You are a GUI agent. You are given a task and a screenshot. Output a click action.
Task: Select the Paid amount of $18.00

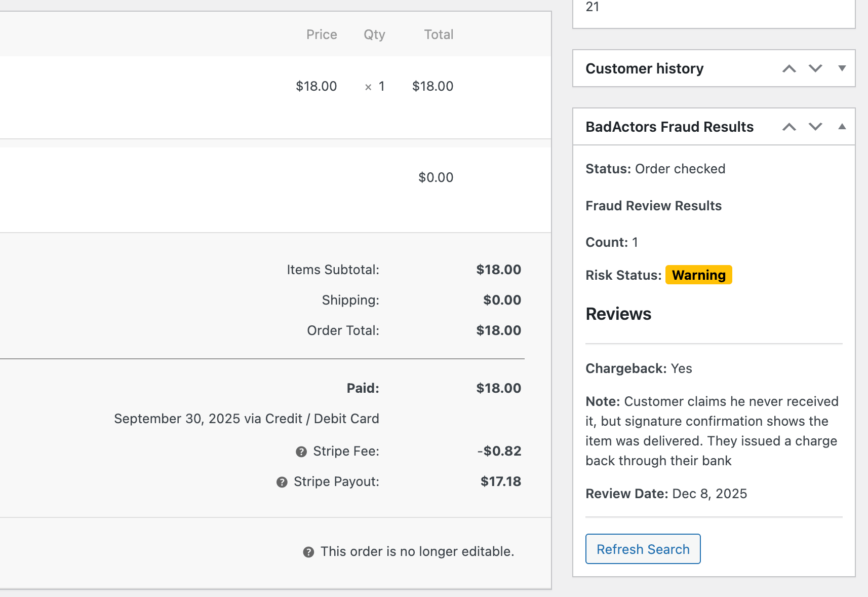tap(498, 388)
